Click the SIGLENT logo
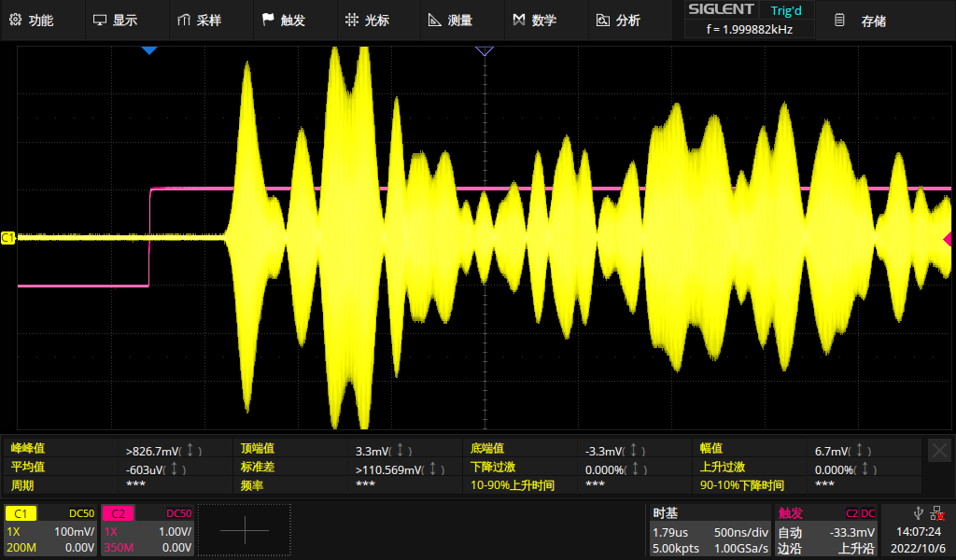The image size is (956, 560). (x=720, y=9)
